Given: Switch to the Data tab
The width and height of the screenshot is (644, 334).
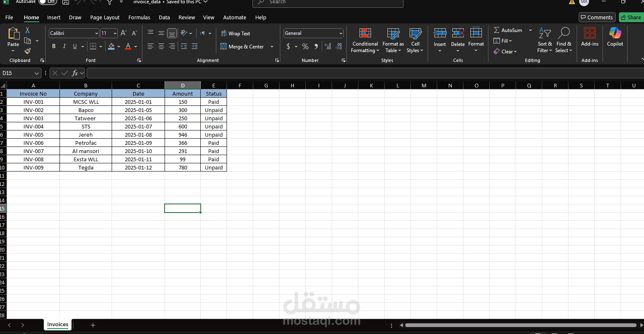Looking at the screenshot, I should coord(164,17).
